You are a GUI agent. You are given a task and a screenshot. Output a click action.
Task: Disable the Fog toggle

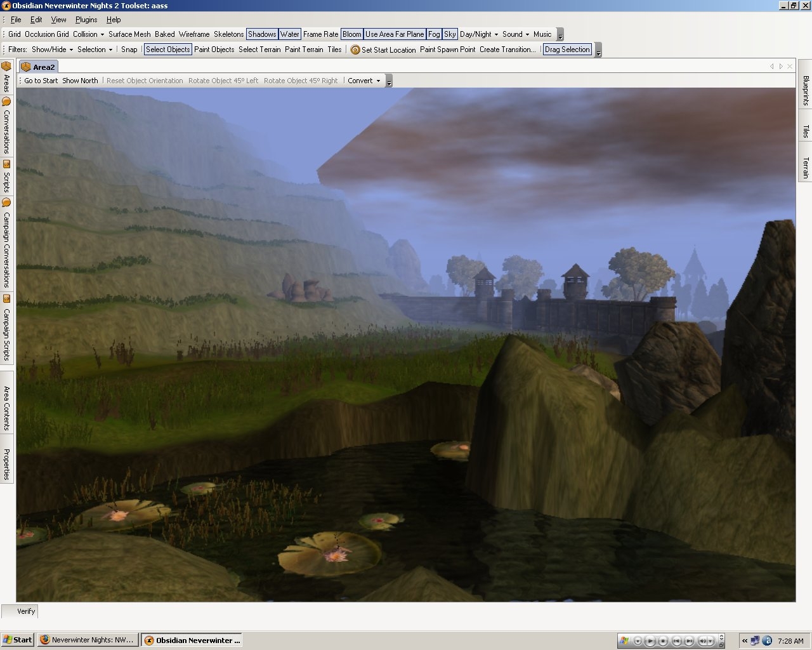[x=434, y=34]
